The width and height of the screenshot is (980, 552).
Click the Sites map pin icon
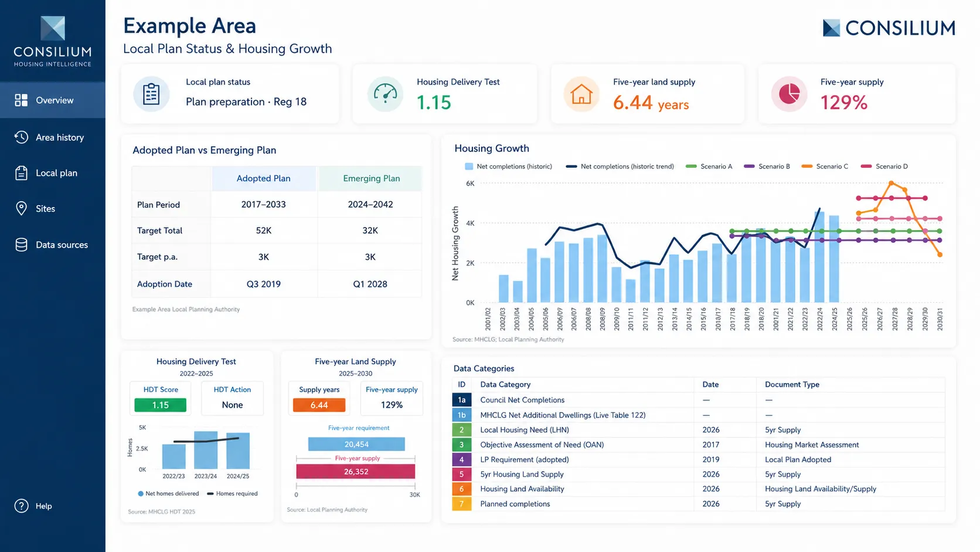coord(21,209)
